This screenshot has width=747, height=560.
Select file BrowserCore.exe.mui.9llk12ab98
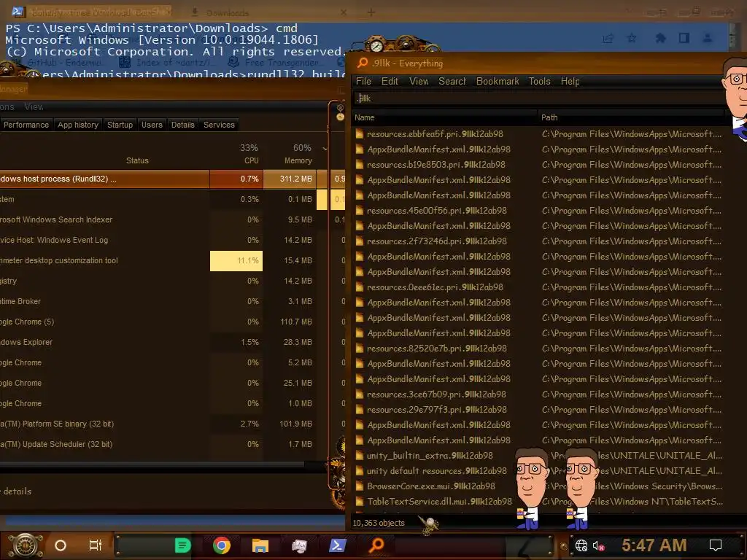(430, 486)
